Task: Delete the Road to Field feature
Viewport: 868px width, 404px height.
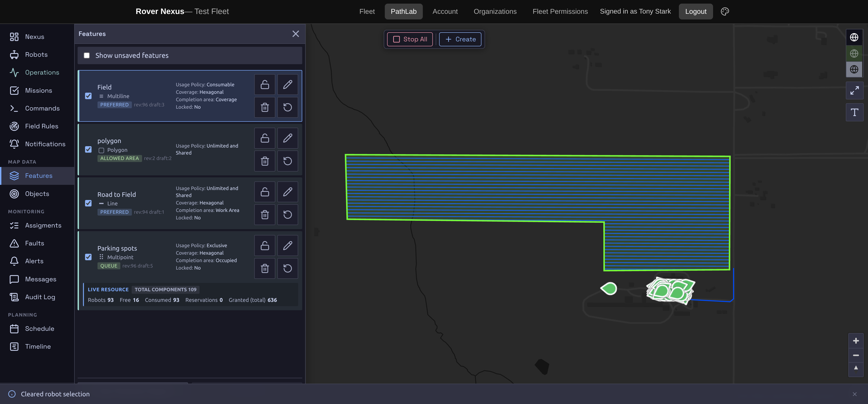Action: click(264, 214)
